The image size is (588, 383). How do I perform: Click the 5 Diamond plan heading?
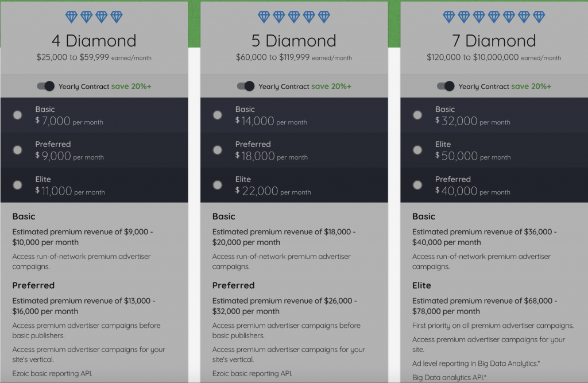pyautogui.click(x=294, y=41)
